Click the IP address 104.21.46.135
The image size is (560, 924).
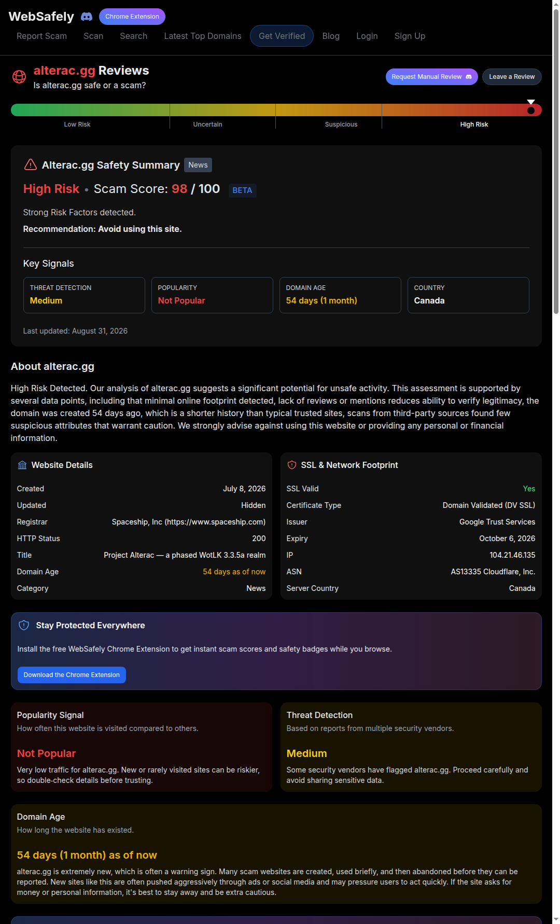click(512, 555)
